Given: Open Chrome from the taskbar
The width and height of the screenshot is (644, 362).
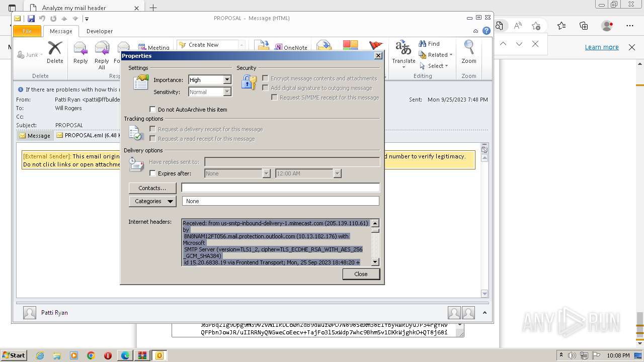Looking at the screenshot, I should (x=91, y=355).
